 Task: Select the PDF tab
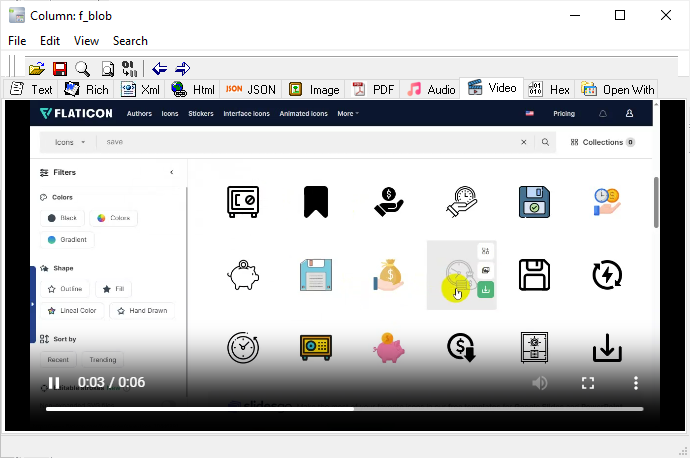pyautogui.click(x=372, y=89)
